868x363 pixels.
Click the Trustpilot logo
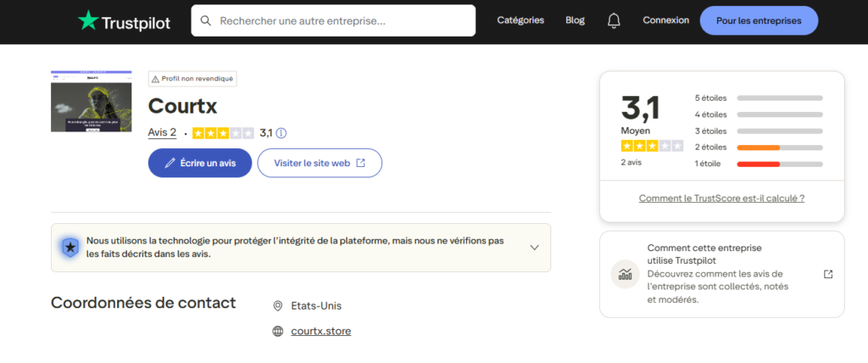tap(124, 21)
